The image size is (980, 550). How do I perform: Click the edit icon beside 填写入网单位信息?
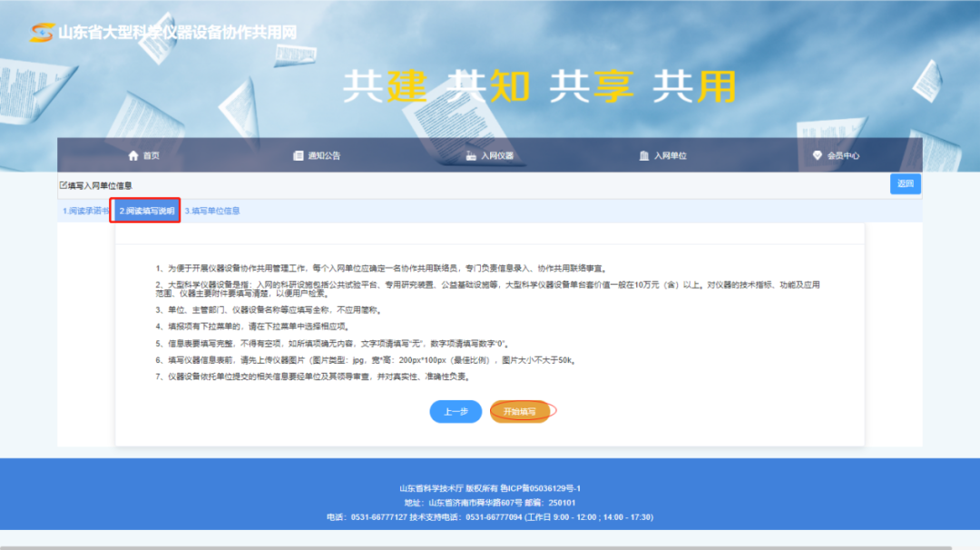point(64,185)
